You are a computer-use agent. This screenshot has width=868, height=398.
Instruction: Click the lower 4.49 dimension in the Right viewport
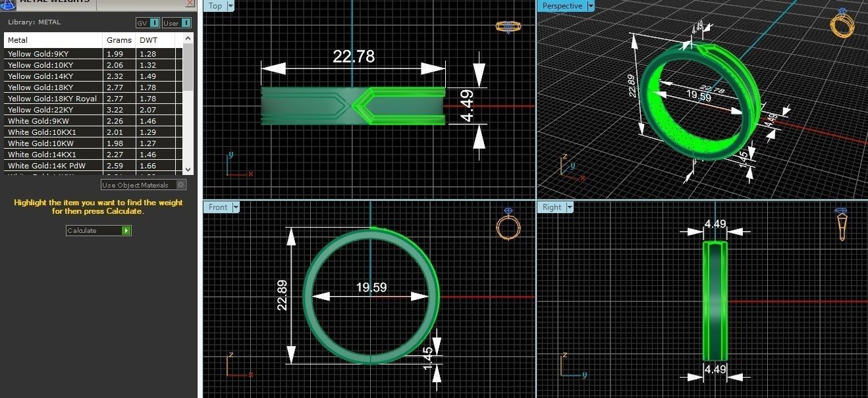click(715, 370)
